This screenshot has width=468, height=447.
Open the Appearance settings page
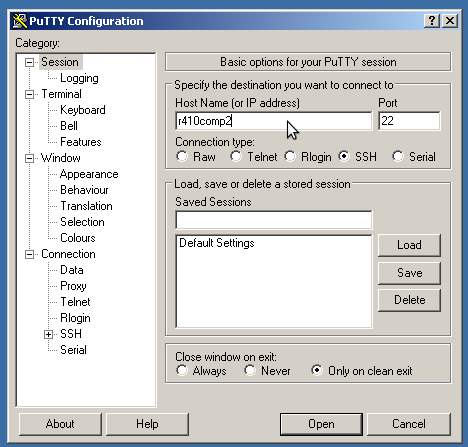[89, 174]
